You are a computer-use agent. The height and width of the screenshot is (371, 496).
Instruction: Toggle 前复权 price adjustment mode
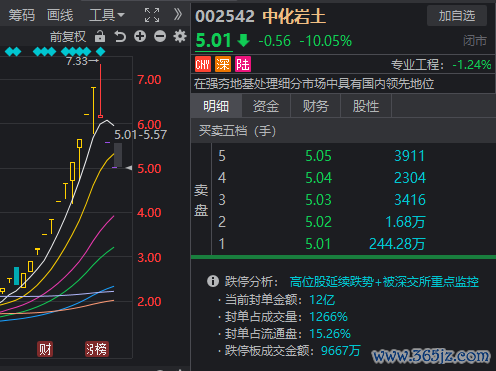[68, 37]
